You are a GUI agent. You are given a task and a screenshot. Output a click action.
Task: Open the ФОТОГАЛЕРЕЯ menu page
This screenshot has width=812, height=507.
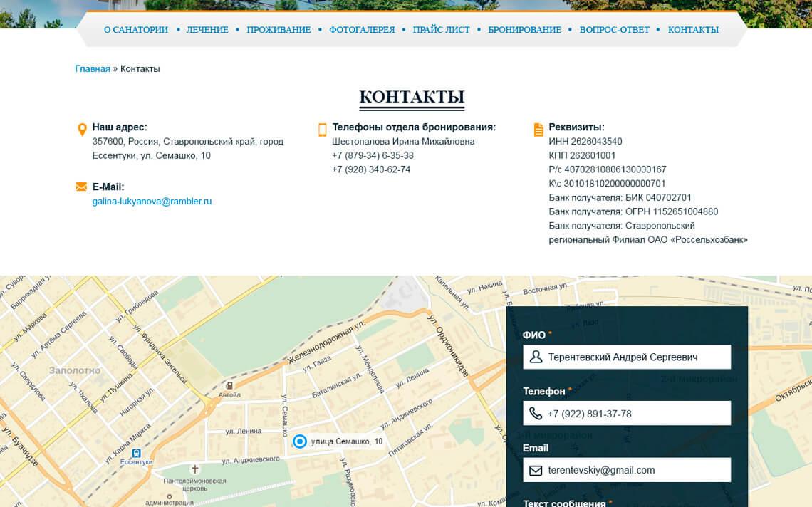(x=362, y=30)
